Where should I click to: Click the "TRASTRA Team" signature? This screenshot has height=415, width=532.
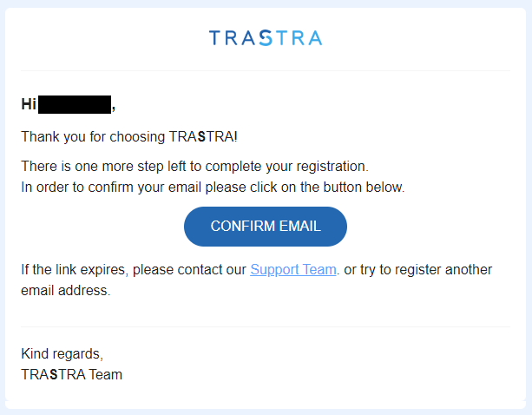coord(71,374)
